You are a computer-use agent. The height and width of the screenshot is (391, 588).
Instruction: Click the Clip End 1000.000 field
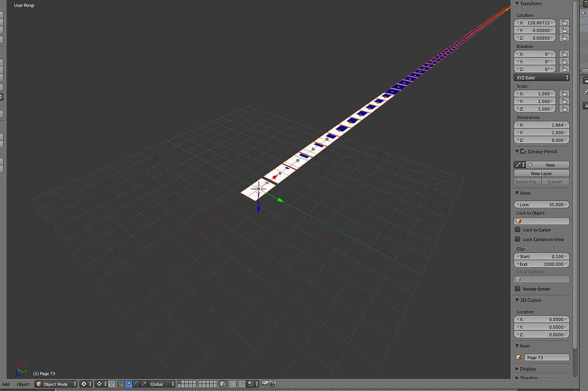point(541,264)
